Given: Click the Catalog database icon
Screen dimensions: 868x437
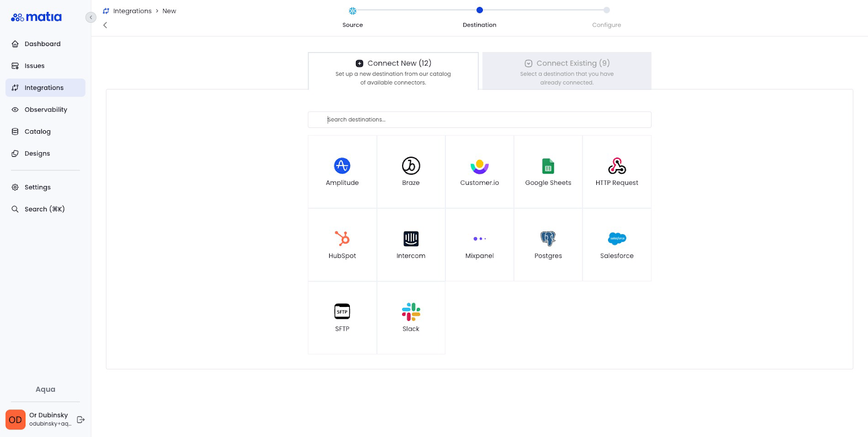Looking at the screenshot, I should 15,131.
